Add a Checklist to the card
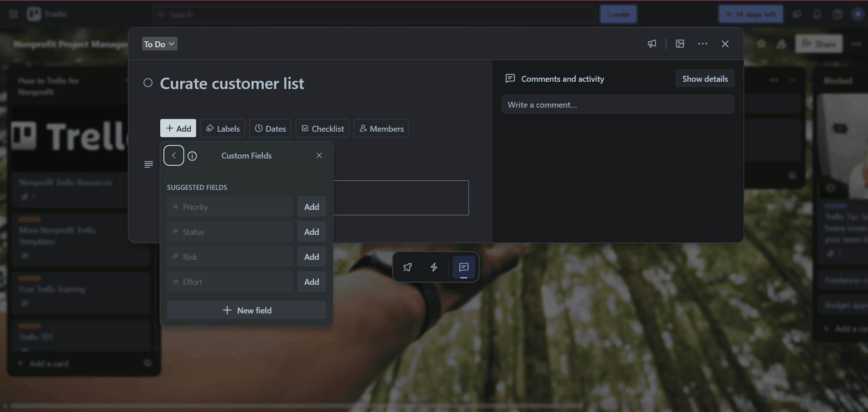This screenshot has height=412, width=868. [x=322, y=129]
